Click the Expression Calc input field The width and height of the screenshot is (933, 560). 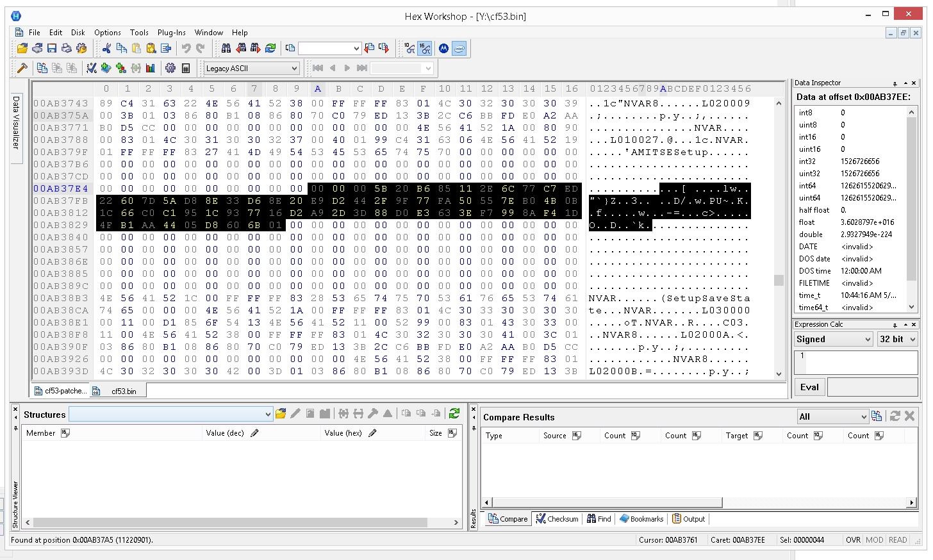click(855, 362)
